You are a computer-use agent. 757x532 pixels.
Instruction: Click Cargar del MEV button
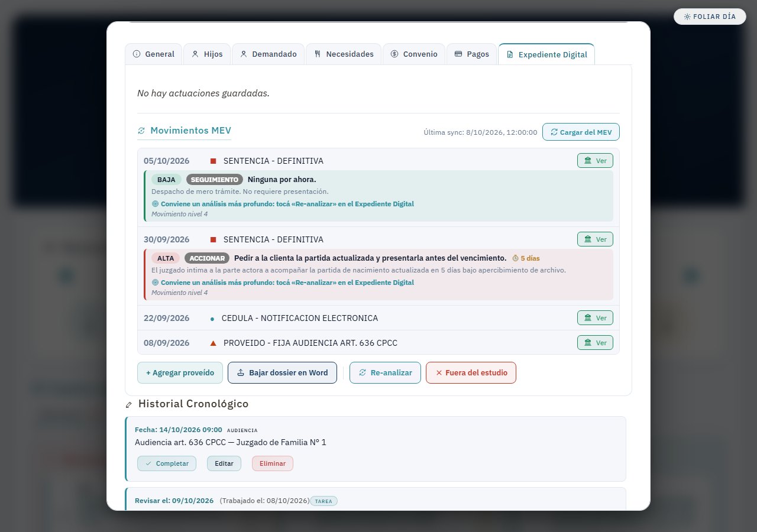point(581,132)
